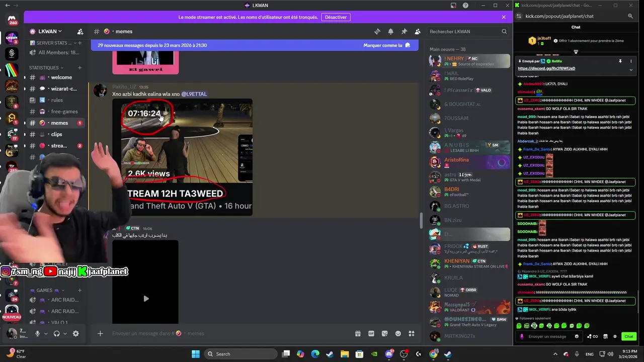Collapse the STATISTIQUES category
Viewport: 644px width, 362px height.
click(46, 67)
